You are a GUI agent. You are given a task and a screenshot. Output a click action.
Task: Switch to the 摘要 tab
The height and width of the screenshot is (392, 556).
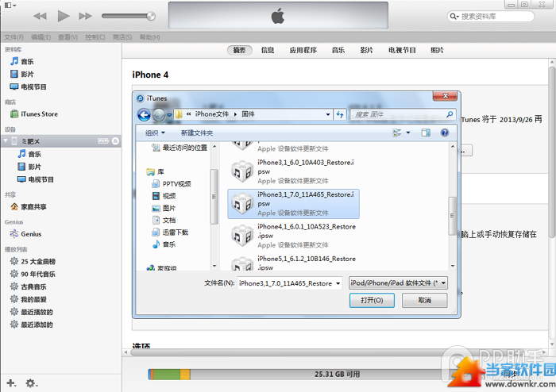coord(239,50)
